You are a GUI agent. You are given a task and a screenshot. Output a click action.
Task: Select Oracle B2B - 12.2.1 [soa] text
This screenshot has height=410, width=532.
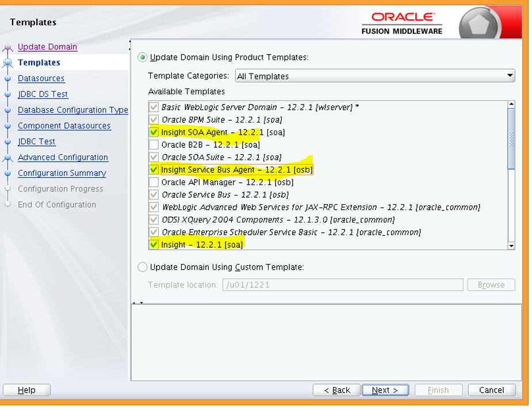[x=210, y=145]
